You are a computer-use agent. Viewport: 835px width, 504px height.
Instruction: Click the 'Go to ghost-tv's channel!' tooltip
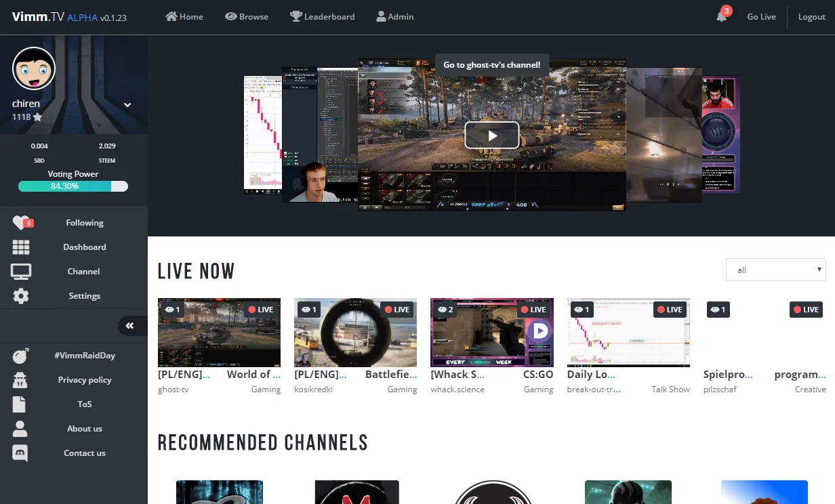pyautogui.click(x=492, y=65)
